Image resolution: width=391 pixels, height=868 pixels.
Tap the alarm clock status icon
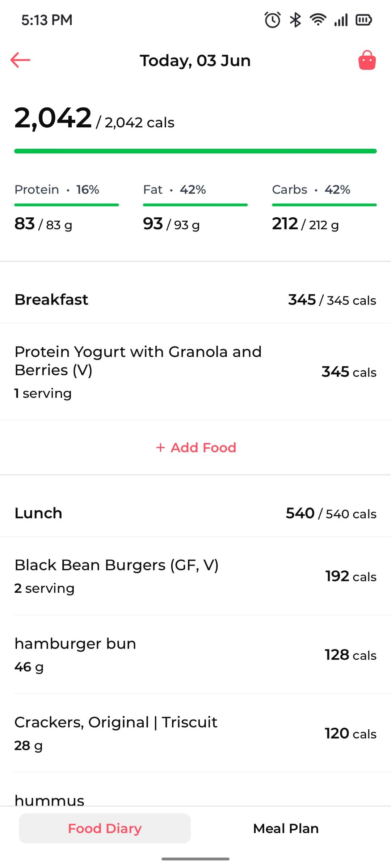point(272,20)
